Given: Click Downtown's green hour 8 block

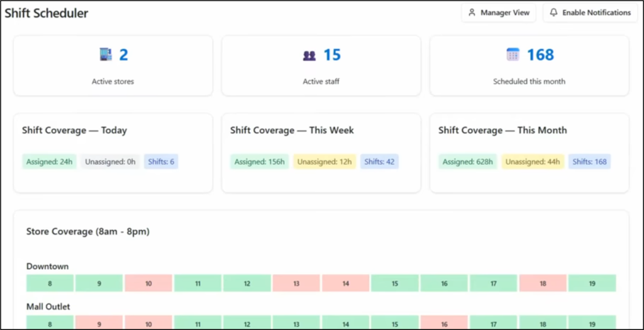Looking at the screenshot, I should coord(50,283).
